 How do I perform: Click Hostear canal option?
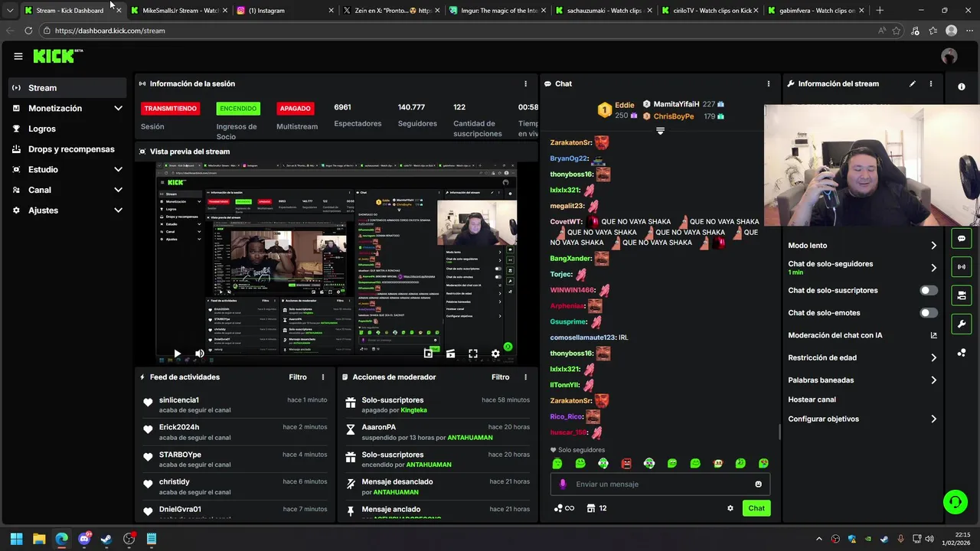click(x=812, y=399)
